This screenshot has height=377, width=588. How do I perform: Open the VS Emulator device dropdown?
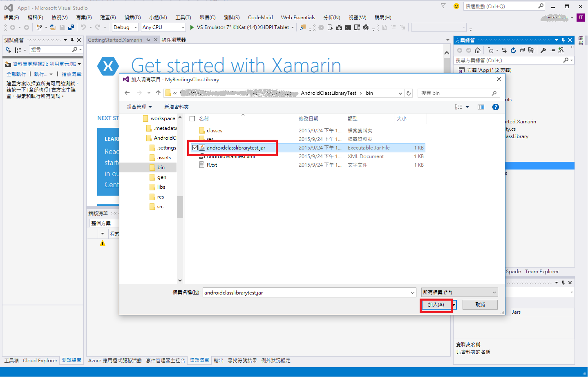click(293, 27)
